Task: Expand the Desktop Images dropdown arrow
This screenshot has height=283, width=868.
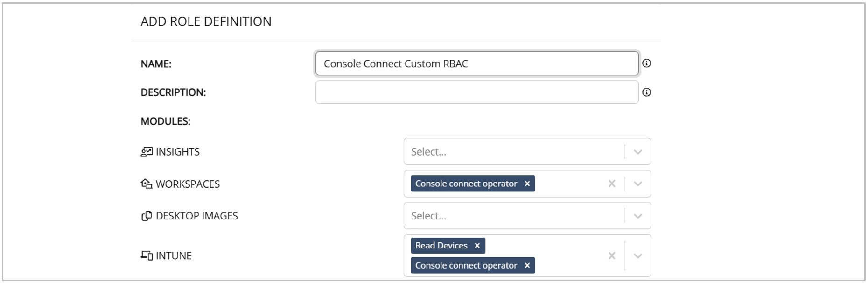Action: (x=638, y=216)
